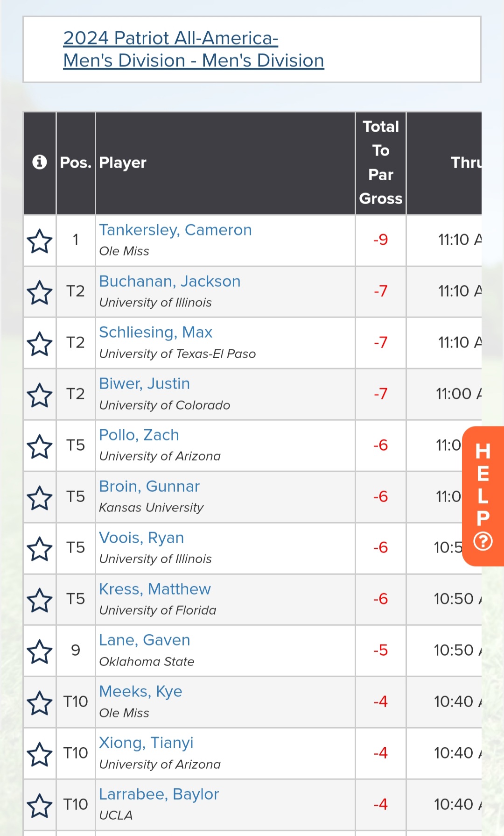
Task: Select the Thru column header
Action: pos(465,163)
